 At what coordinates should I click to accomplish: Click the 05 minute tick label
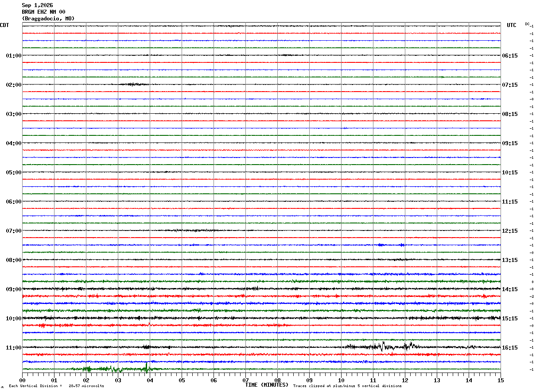(182, 380)
